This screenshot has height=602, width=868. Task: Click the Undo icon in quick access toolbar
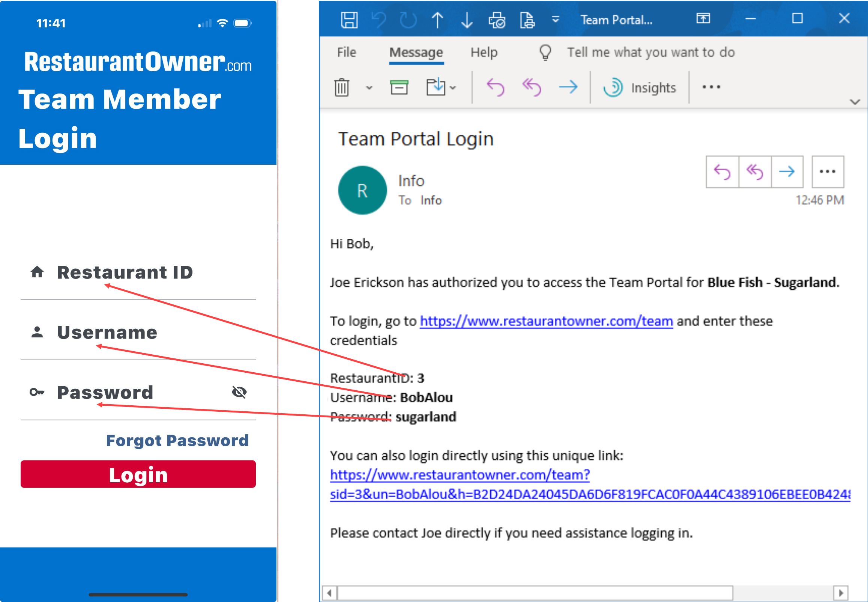[x=379, y=20]
